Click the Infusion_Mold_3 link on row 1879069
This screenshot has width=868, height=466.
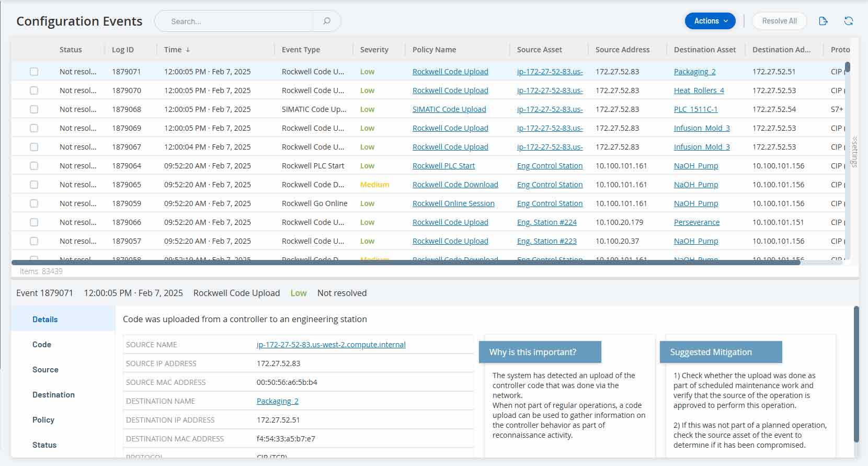(702, 128)
